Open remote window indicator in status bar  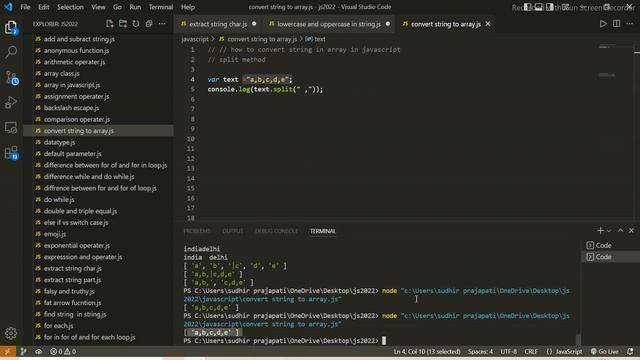[8, 351]
